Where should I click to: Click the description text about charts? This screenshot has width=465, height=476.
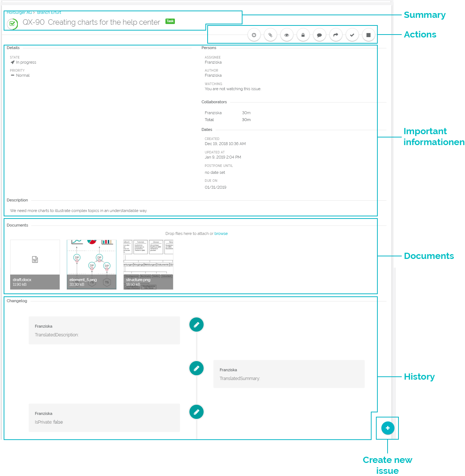tap(79, 211)
